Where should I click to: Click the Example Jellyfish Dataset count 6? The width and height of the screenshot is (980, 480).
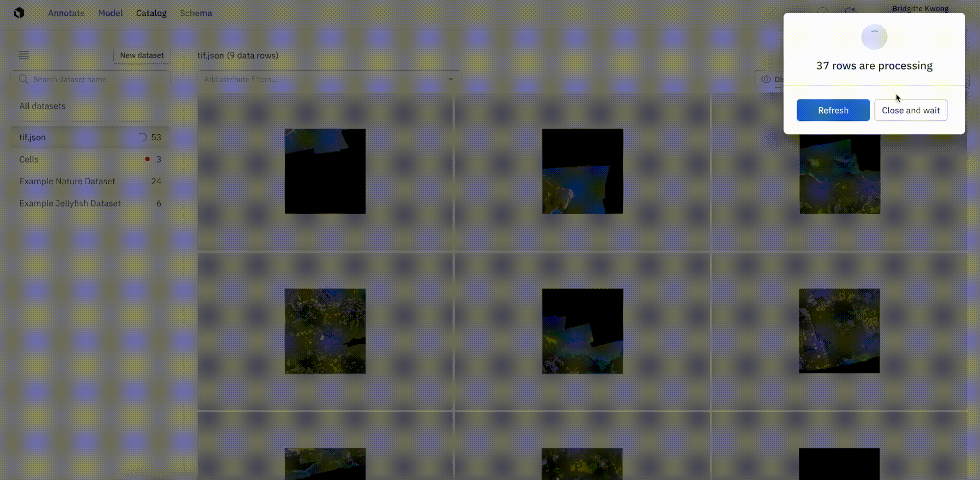(159, 203)
